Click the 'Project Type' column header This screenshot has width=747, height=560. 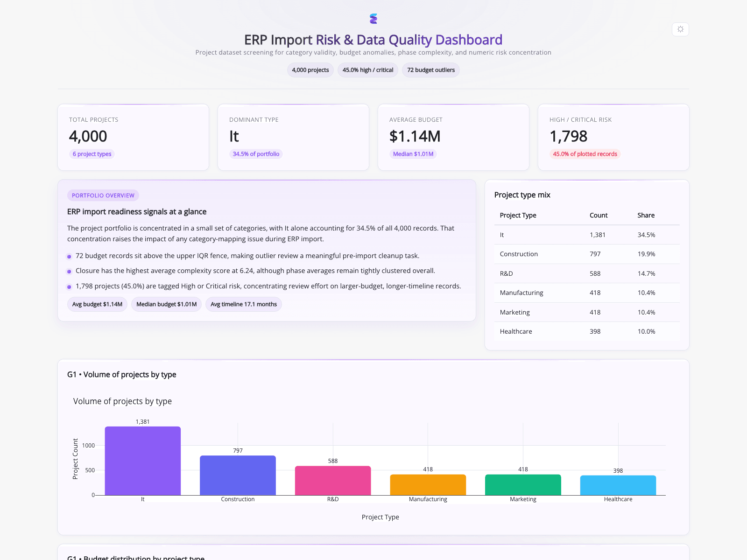[518, 215]
